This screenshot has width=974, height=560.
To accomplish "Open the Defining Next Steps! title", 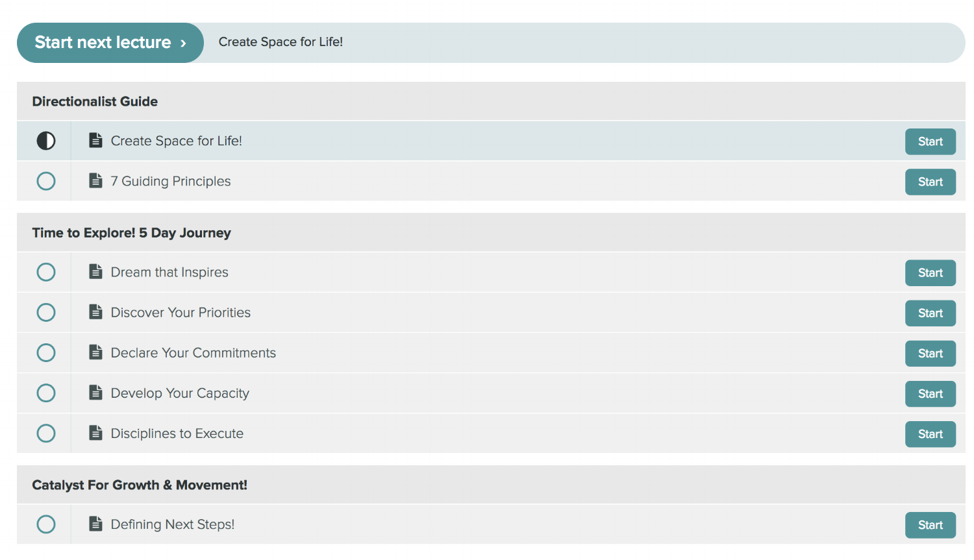I will (173, 524).
